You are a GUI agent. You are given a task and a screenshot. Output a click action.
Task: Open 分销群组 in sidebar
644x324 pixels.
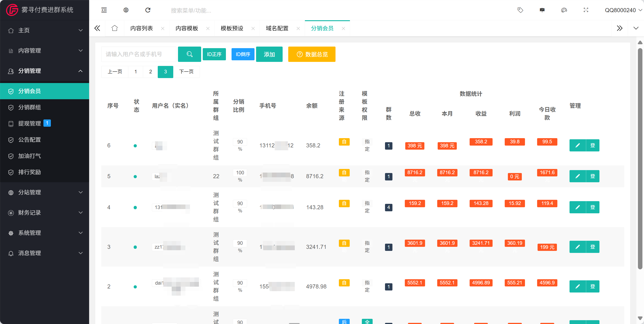[45, 107]
